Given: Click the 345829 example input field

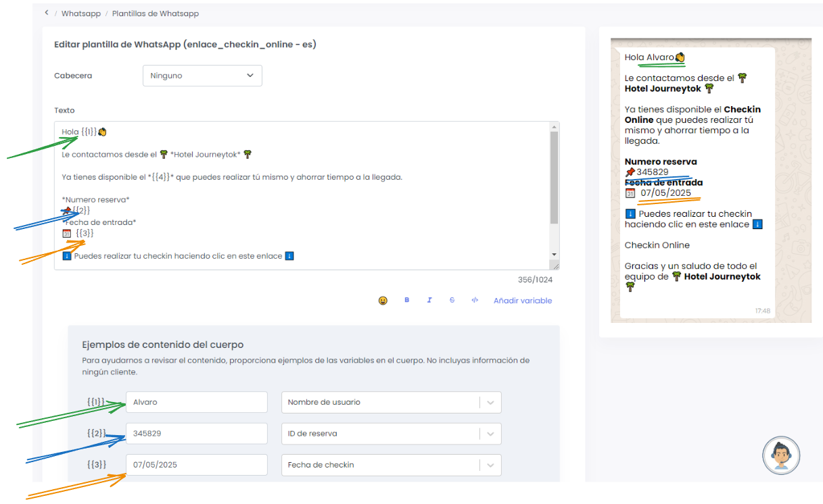Looking at the screenshot, I should [x=196, y=434].
